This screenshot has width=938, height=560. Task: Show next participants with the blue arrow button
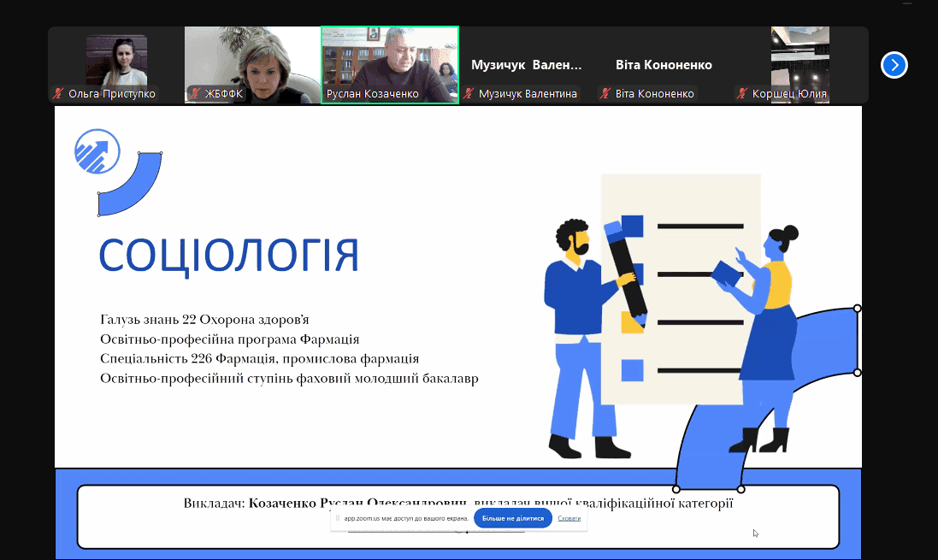[x=894, y=65]
